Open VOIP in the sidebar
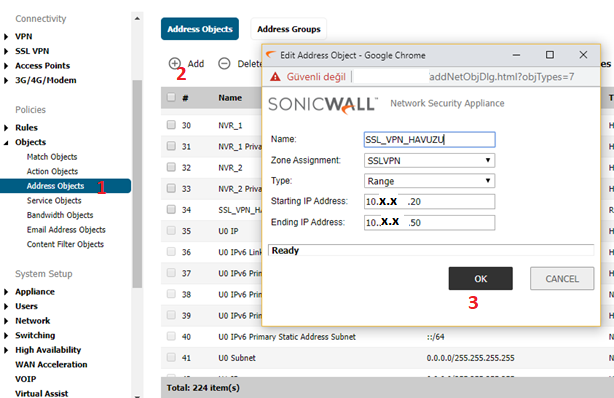 click(25, 379)
